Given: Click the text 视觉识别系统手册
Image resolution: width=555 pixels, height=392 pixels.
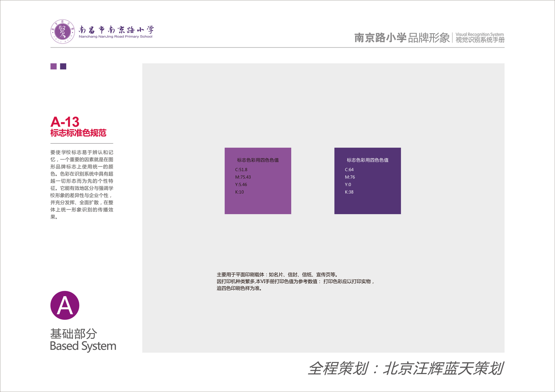Looking at the screenshot, I should (480, 40).
